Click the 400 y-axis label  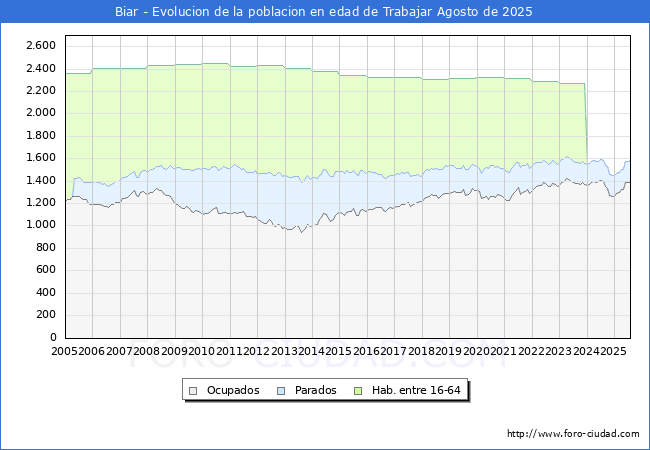click(46, 293)
